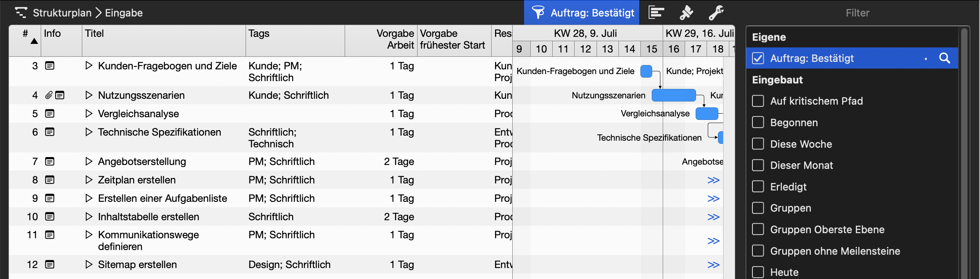Expand the Technische Spezifikationen task group
This screenshot has width=980, height=279.
[89, 132]
